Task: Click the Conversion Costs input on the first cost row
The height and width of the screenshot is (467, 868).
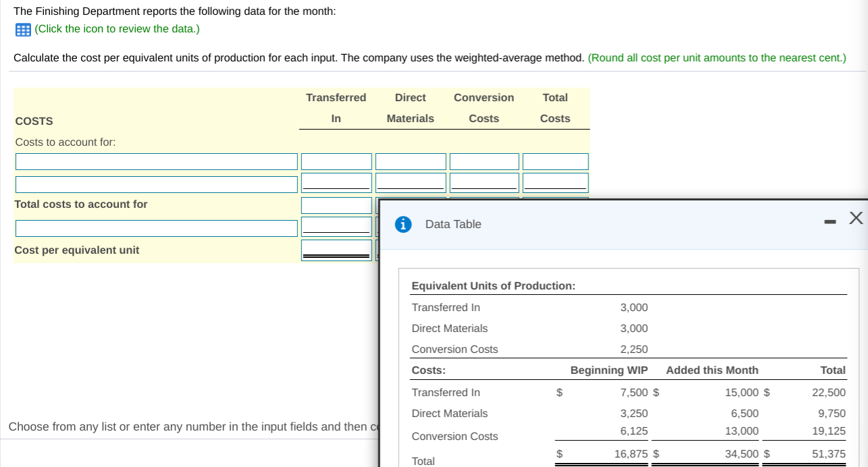Action: pyautogui.click(x=484, y=161)
